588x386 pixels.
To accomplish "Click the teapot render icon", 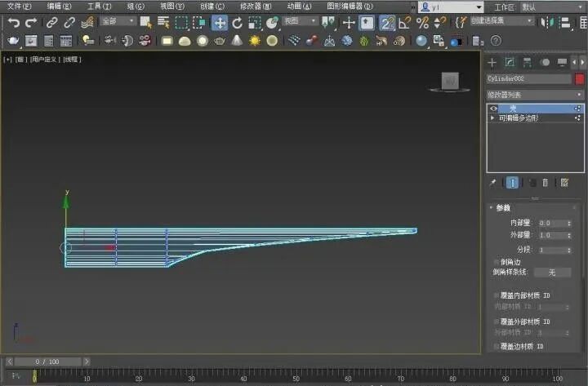I will pyautogui.click(x=14, y=41).
